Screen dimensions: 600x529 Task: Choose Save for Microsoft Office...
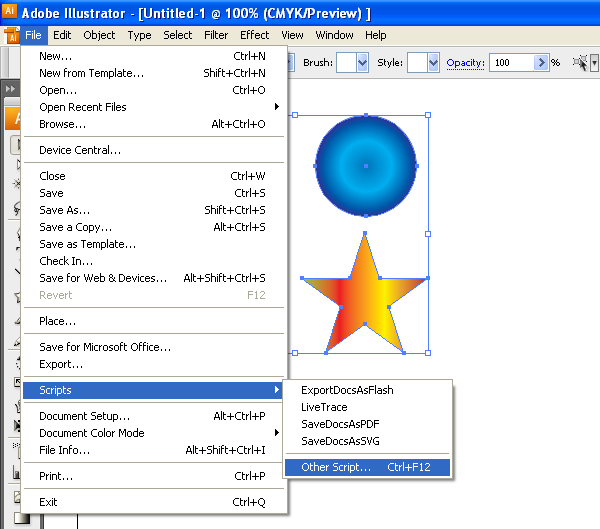(153, 347)
